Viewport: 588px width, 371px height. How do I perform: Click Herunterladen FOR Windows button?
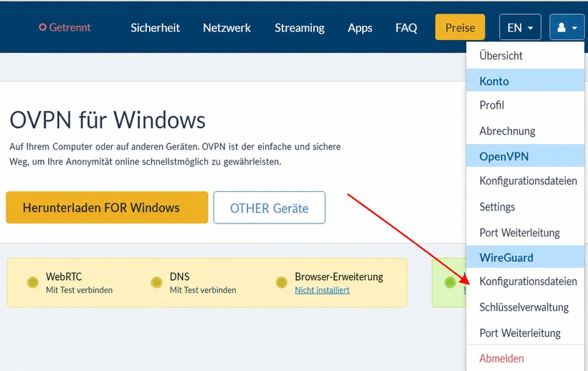click(107, 208)
